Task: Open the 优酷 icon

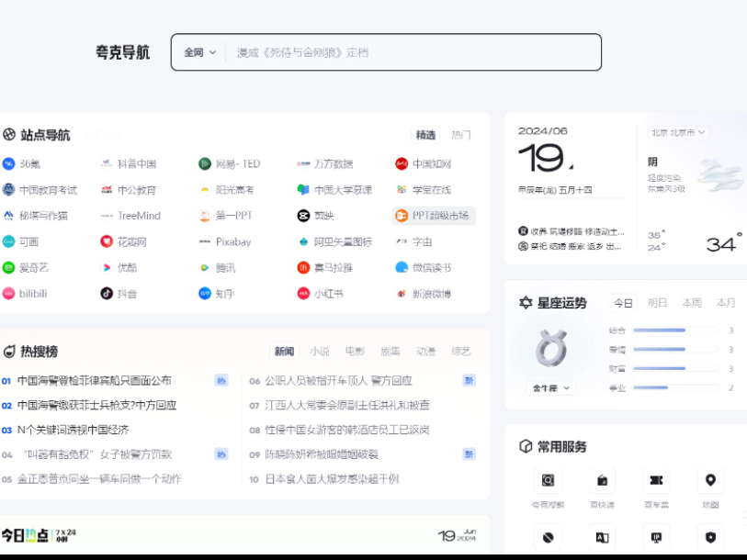Action: (x=107, y=268)
